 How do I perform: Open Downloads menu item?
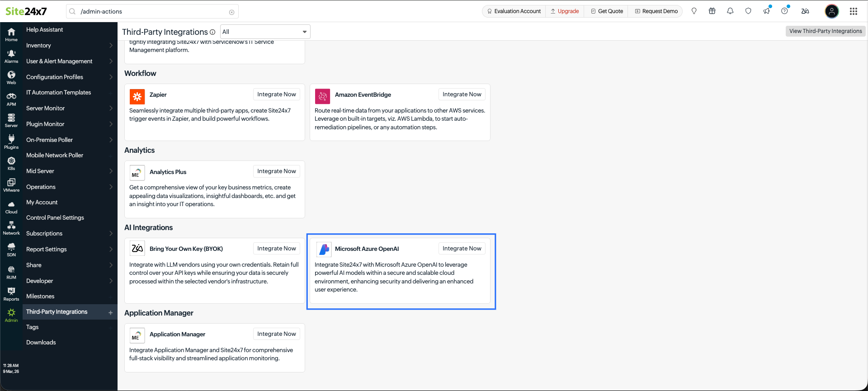pyautogui.click(x=70, y=342)
